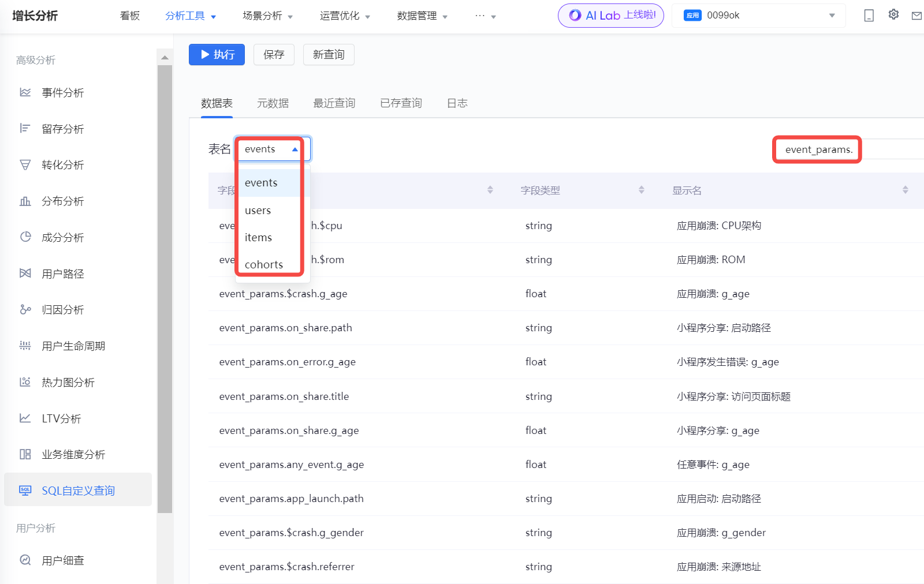Click the AI Lab 上线啦 banner button
Image resolution: width=924 pixels, height=584 pixels.
coord(611,16)
